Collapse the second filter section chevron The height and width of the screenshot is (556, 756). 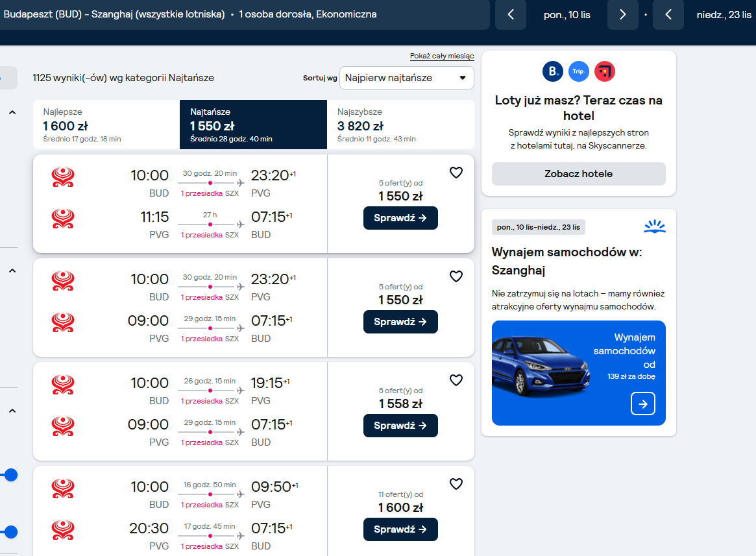(x=12, y=271)
